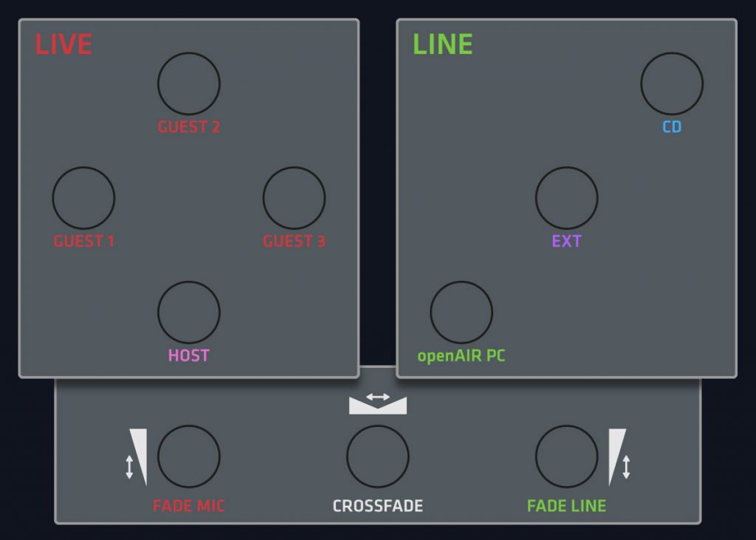Click the fade wedge icon beside FADE LINE
This screenshot has width=756, height=540.
pyautogui.click(x=616, y=457)
